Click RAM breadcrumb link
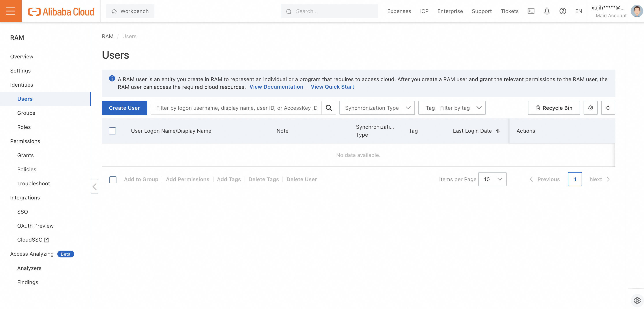This screenshot has height=309, width=644. [107, 36]
